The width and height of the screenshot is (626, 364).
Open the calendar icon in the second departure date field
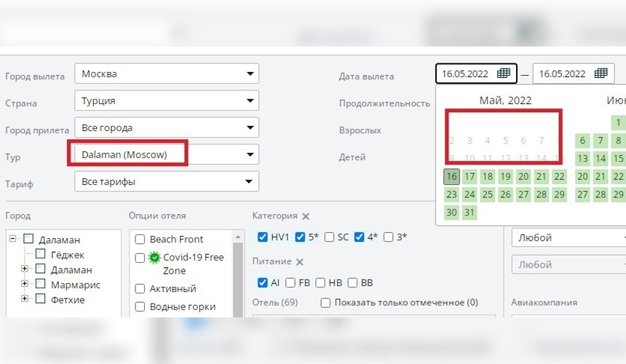point(601,74)
